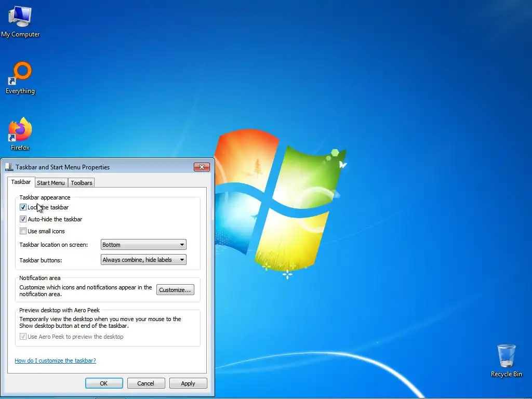The width and height of the screenshot is (532, 399).
Task: Click Preview desktop with Aero Peek label
Action: pyautogui.click(x=59, y=310)
